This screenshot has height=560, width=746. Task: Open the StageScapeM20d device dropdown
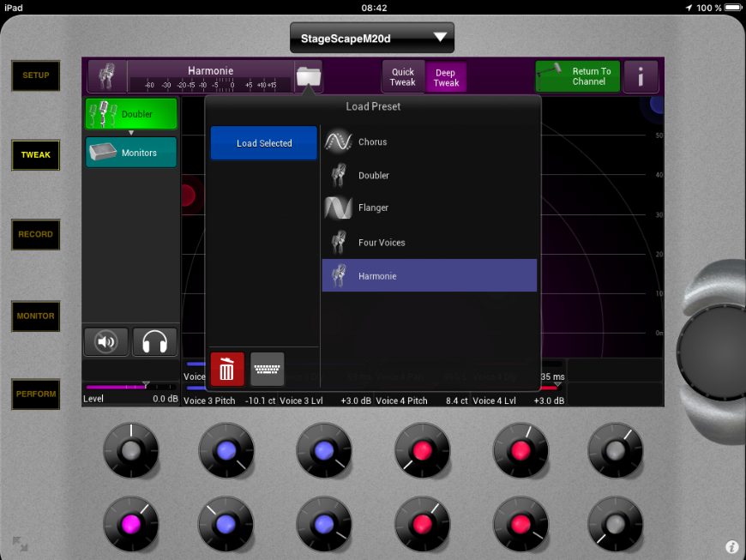372,38
